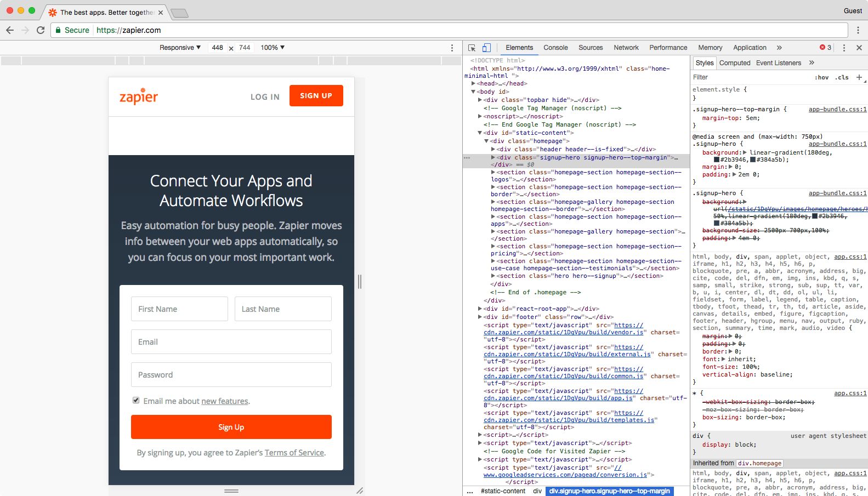Open DevTools customize three-dot menu
The image size is (868, 496).
click(x=844, y=48)
